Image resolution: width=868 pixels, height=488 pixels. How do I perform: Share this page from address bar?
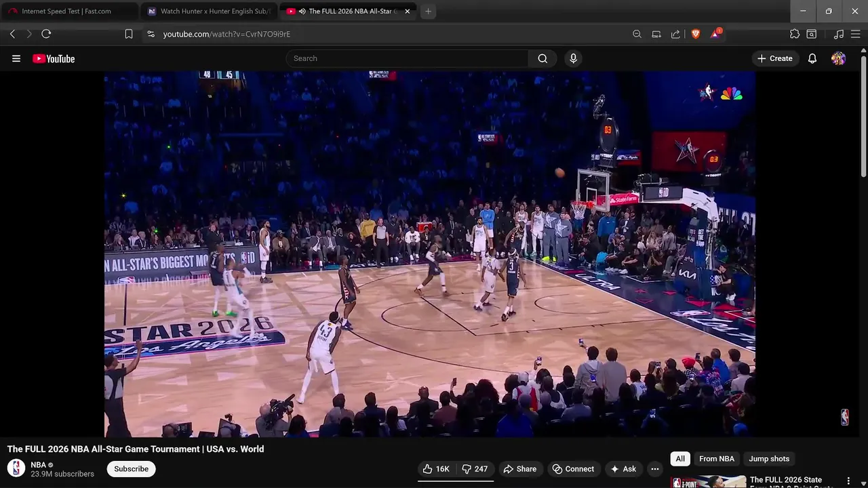tap(675, 34)
